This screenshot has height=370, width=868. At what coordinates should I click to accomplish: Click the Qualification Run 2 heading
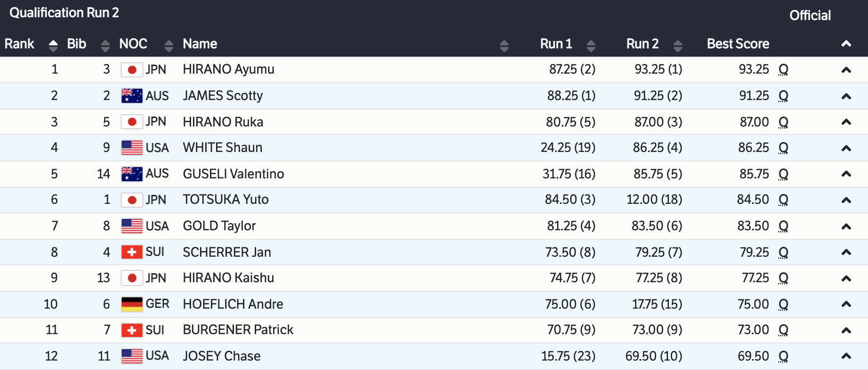coord(64,13)
